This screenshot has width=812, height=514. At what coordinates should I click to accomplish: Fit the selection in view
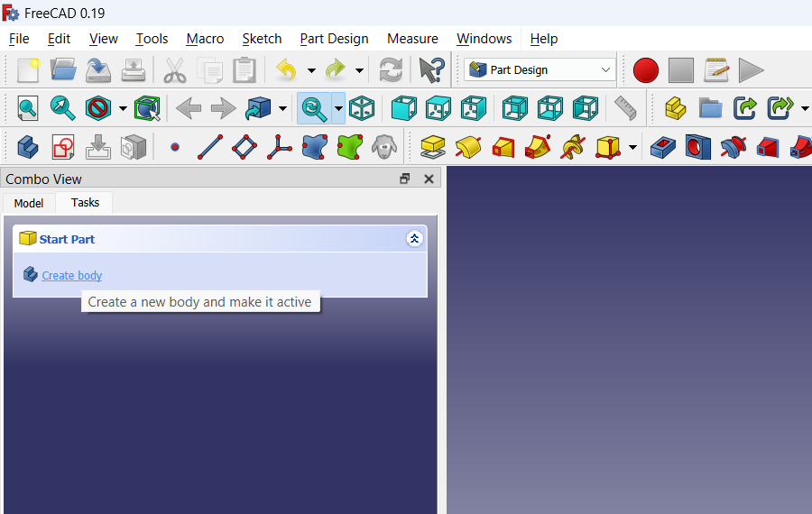pos(62,108)
